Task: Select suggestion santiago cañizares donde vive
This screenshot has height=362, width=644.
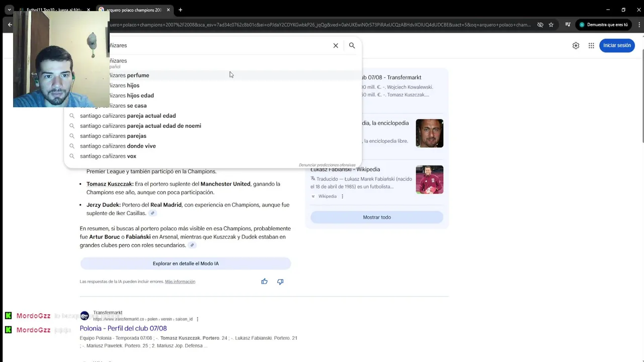Action: (x=213, y=146)
